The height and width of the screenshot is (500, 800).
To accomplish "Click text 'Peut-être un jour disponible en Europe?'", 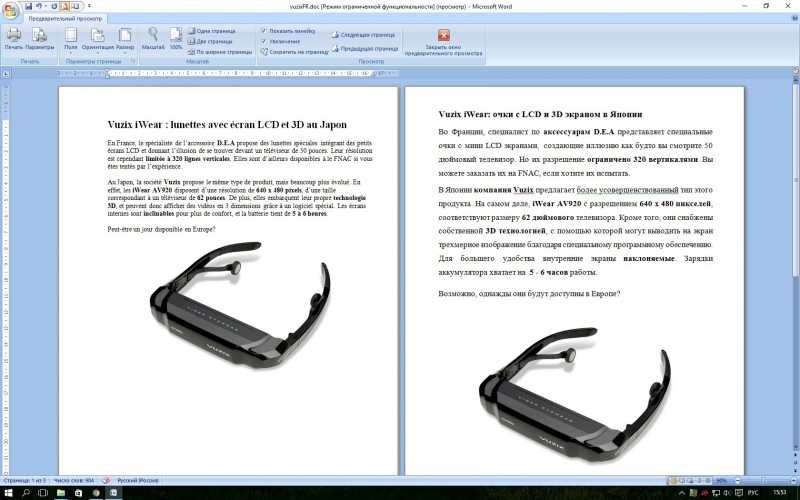I will pyautogui.click(x=161, y=229).
